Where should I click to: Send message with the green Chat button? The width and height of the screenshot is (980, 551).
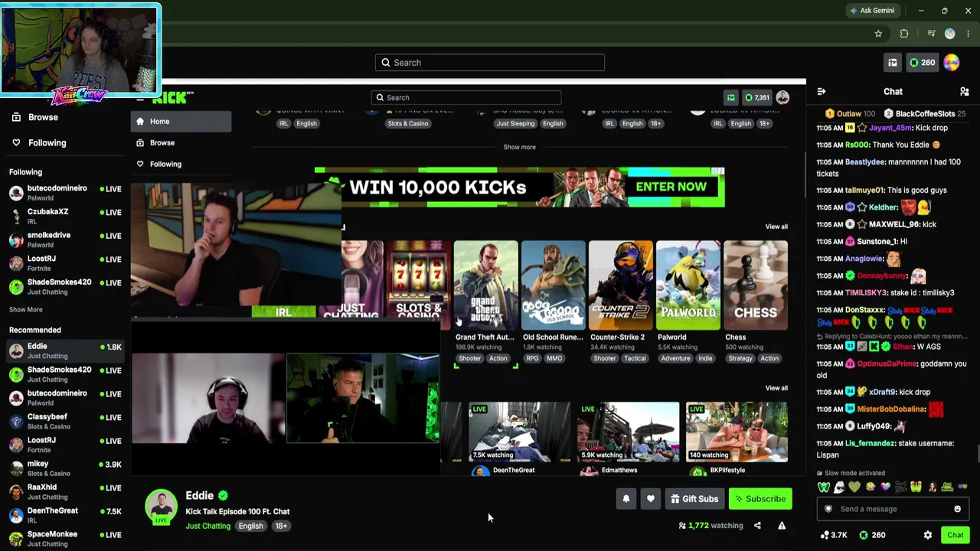(x=955, y=535)
